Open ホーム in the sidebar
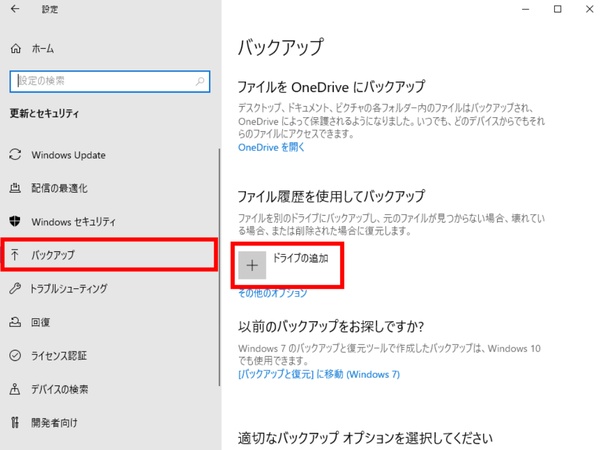This screenshot has height=450, width=603. tap(43, 48)
